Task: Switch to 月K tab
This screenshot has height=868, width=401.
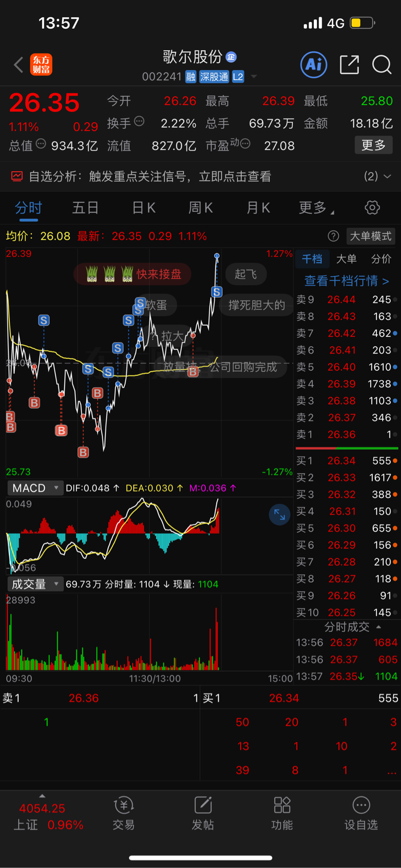Action: pos(258,208)
